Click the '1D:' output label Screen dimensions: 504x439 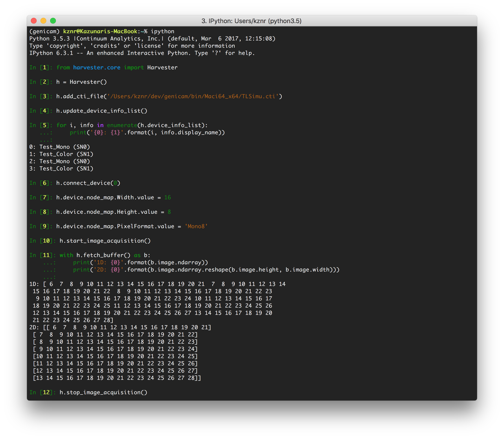(34, 284)
